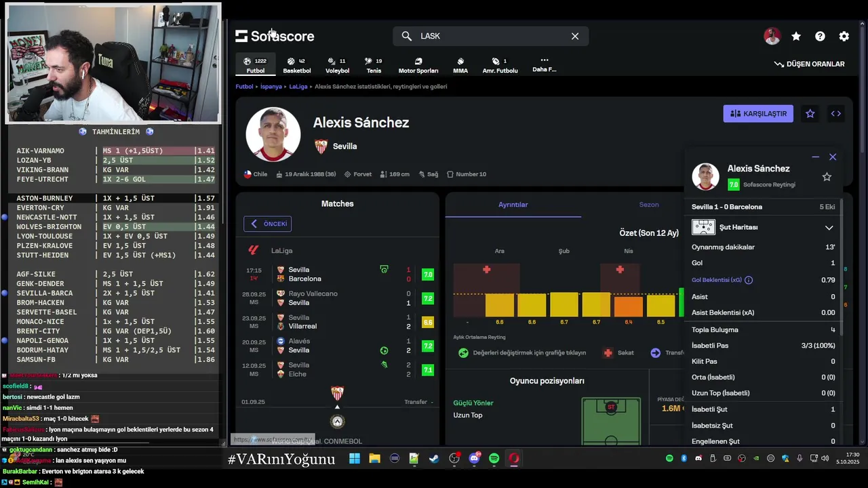This screenshot has height=488, width=868.
Task: Click Alexis Sánchez profile photo
Action: tap(273, 134)
